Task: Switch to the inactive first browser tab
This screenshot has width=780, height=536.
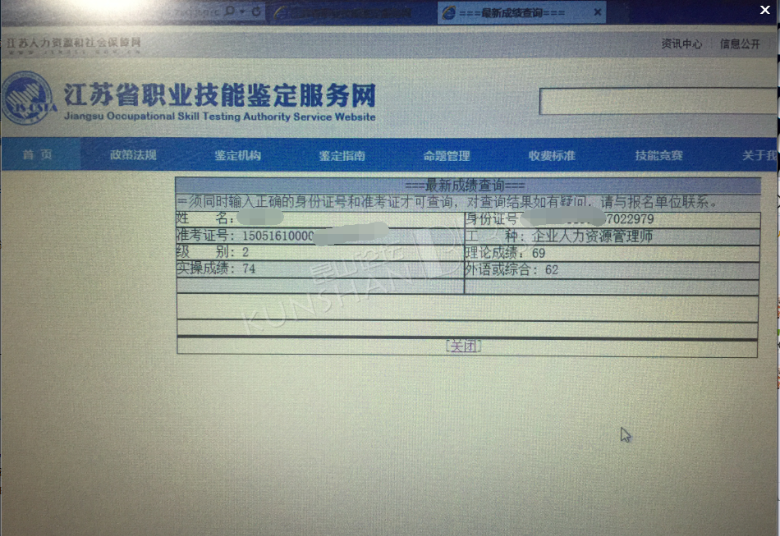Action: 350,13
